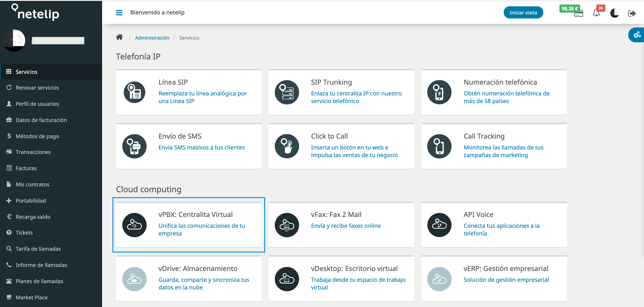Open the SIP Trunking title
Screen dimensions: 644x307
pos(331,82)
